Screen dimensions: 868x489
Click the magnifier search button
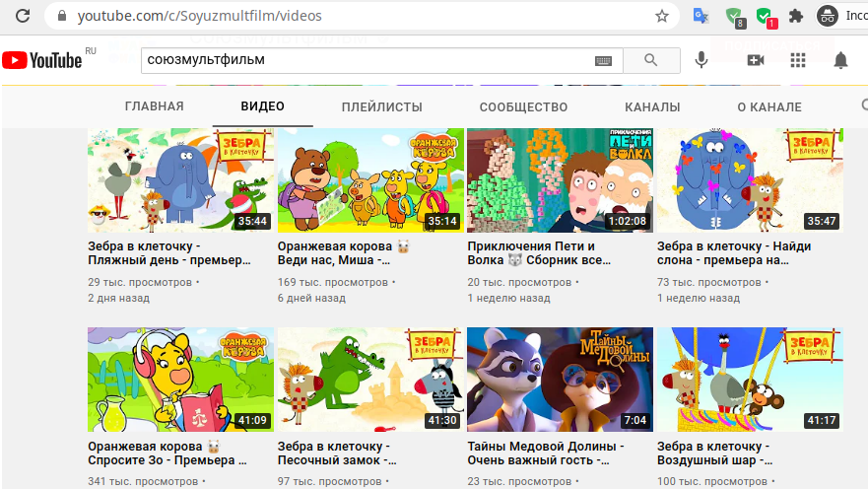[x=651, y=60]
